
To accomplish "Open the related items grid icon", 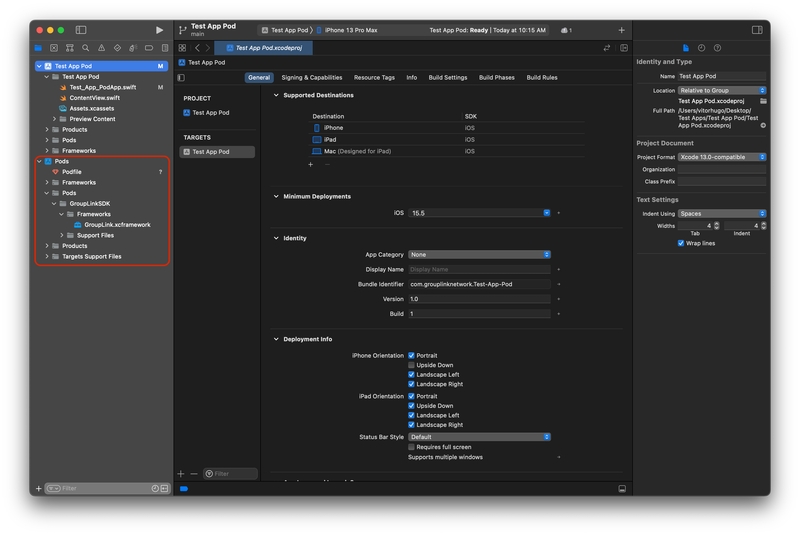I will point(182,47).
